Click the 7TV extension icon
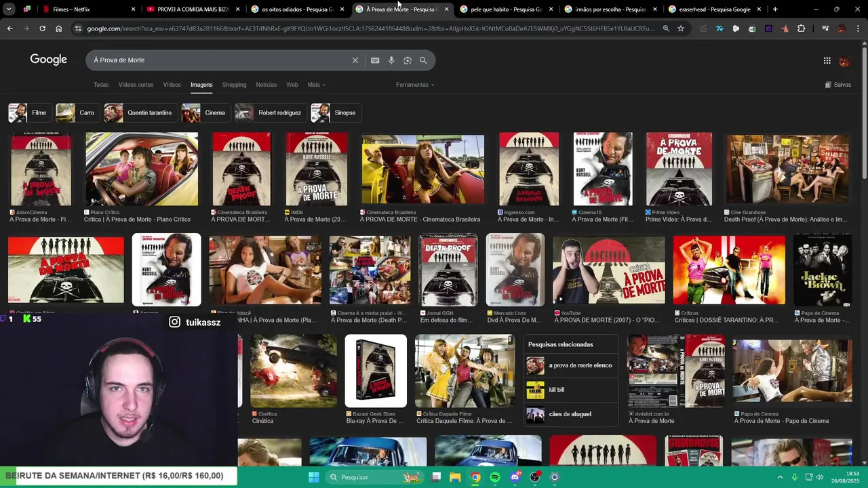The height and width of the screenshot is (488, 868). coord(719,28)
